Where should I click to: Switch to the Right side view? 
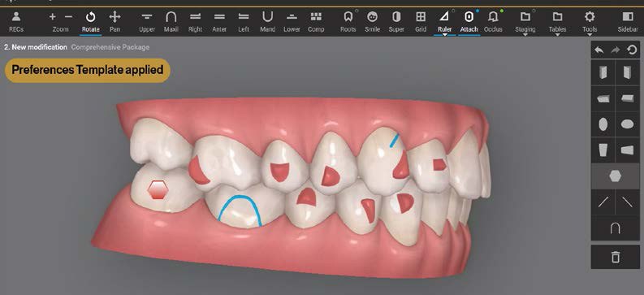(195, 22)
